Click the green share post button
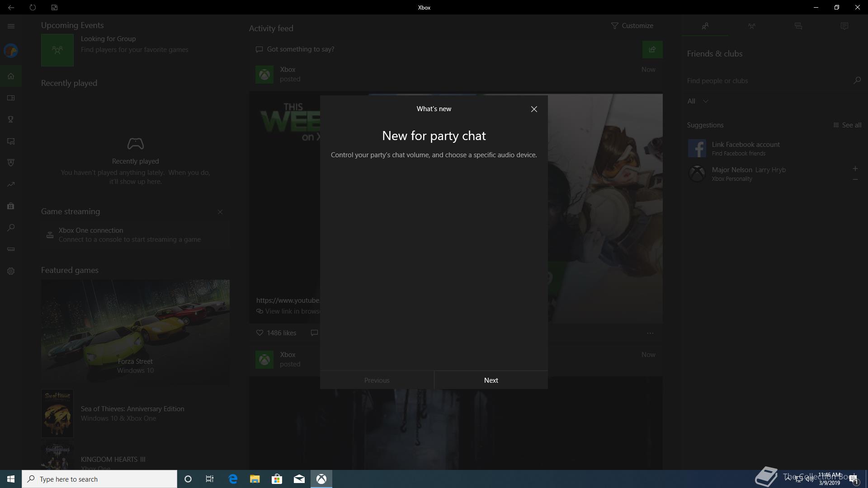The height and width of the screenshot is (488, 868). pos(652,49)
